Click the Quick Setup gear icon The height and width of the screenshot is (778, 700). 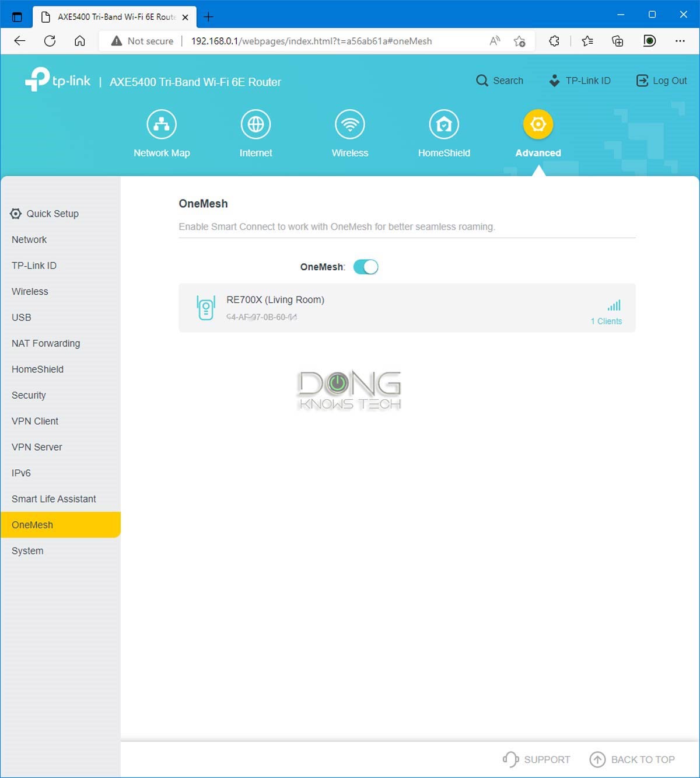click(16, 214)
